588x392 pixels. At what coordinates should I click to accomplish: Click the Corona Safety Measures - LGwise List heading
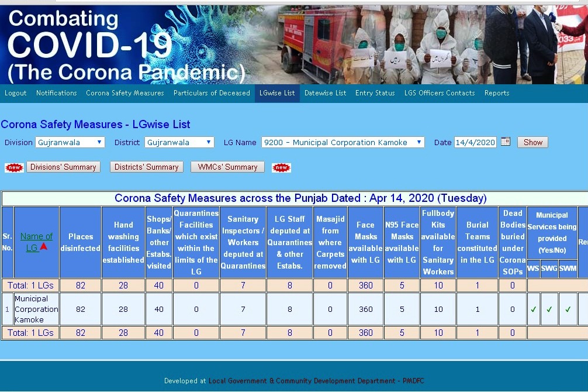tap(95, 124)
